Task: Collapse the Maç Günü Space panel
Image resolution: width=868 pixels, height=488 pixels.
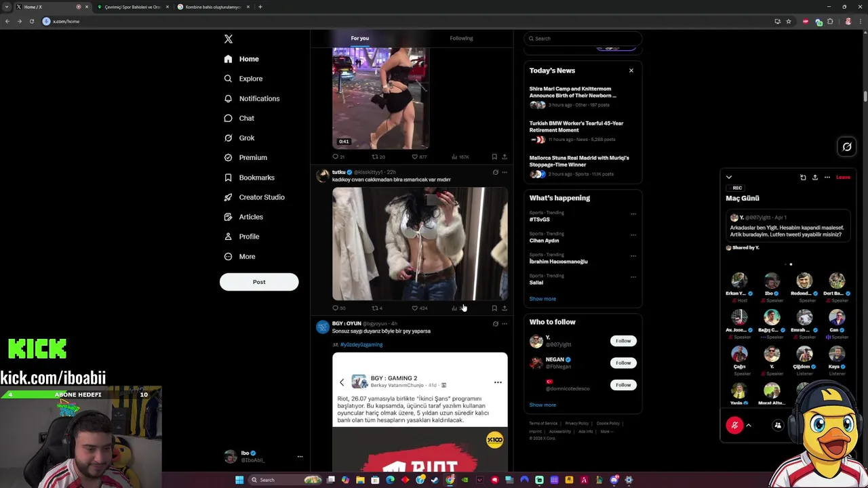Action: [x=729, y=178]
